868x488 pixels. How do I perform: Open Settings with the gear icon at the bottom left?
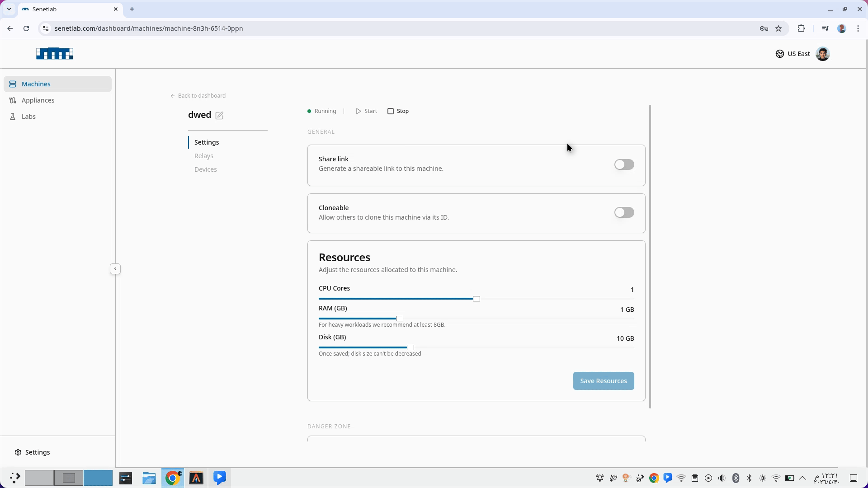click(32, 452)
